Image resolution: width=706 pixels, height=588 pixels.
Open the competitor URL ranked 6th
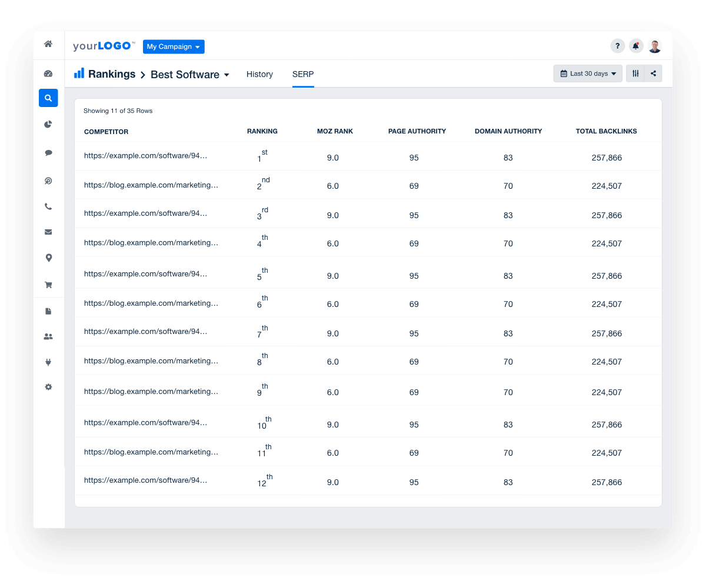click(x=151, y=303)
